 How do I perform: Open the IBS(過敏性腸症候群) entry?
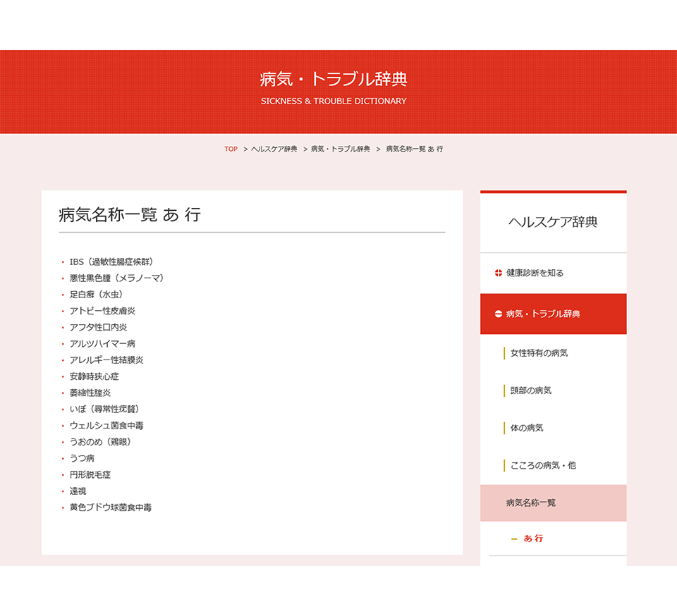(x=111, y=262)
